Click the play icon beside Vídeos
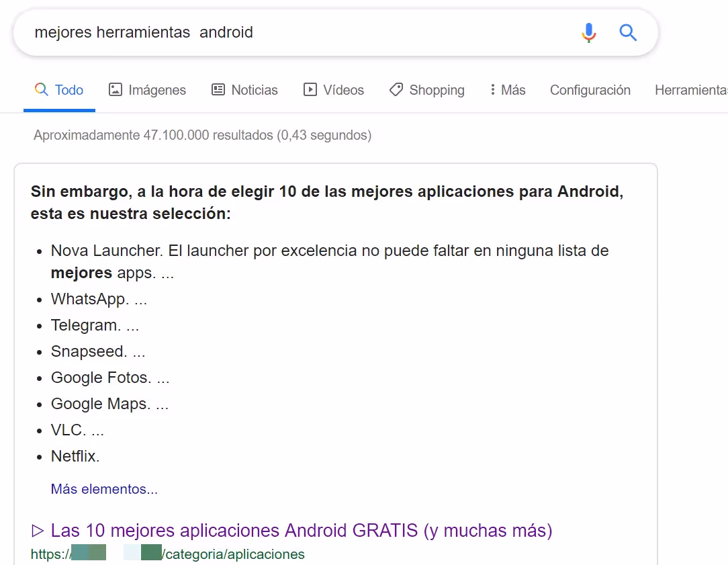 point(310,89)
